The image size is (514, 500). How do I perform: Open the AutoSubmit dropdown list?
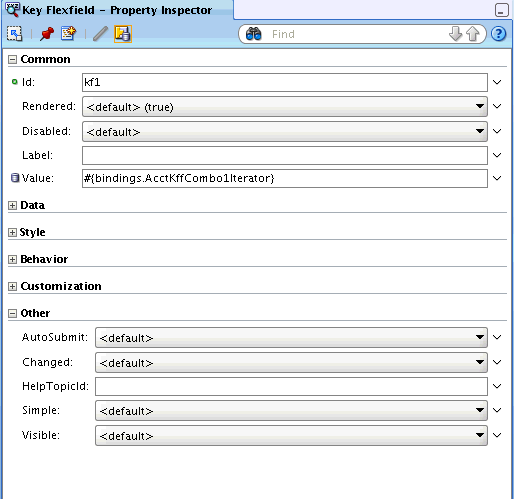(x=291, y=338)
